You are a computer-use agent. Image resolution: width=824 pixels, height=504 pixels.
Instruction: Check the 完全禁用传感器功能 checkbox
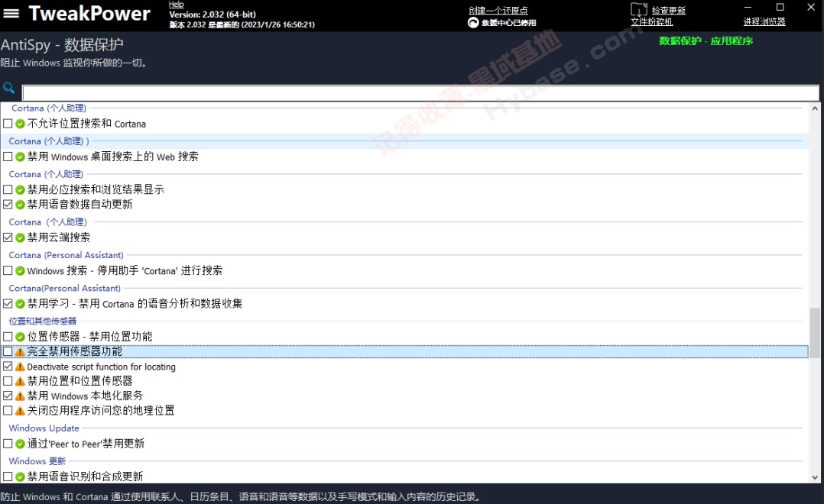(8, 351)
